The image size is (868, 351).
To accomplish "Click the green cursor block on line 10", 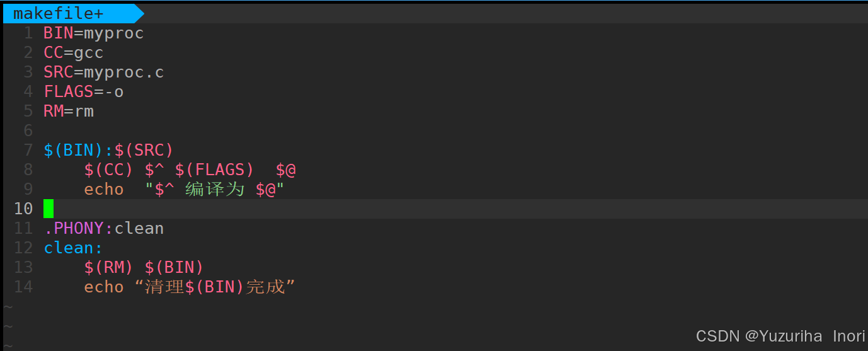I will point(49,209).
